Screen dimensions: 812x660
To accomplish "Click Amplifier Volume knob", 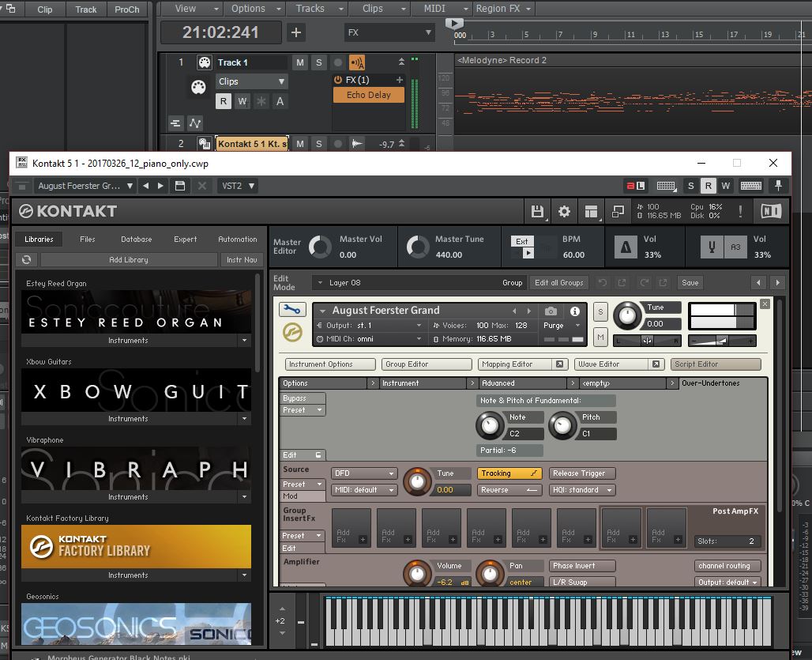I will pyautogui.click(x=417, y=574).
